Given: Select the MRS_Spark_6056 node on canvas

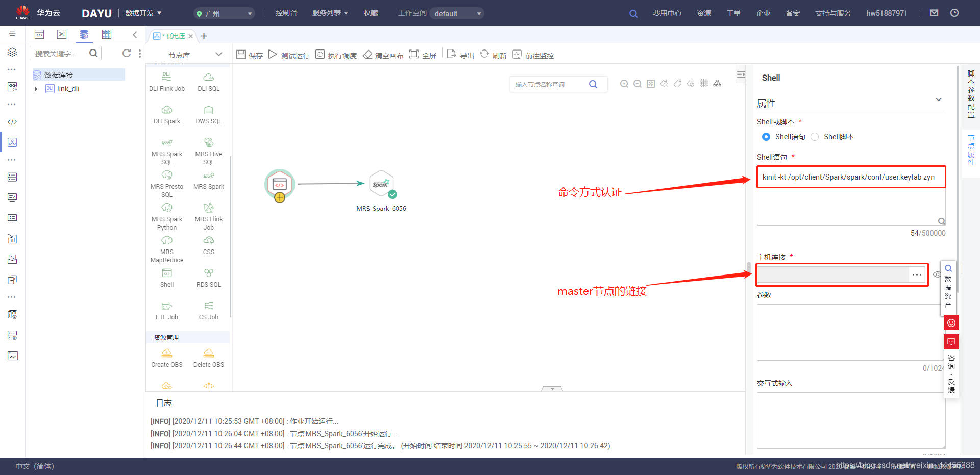Looking at the screenshot, I should (x=381, y=184).
